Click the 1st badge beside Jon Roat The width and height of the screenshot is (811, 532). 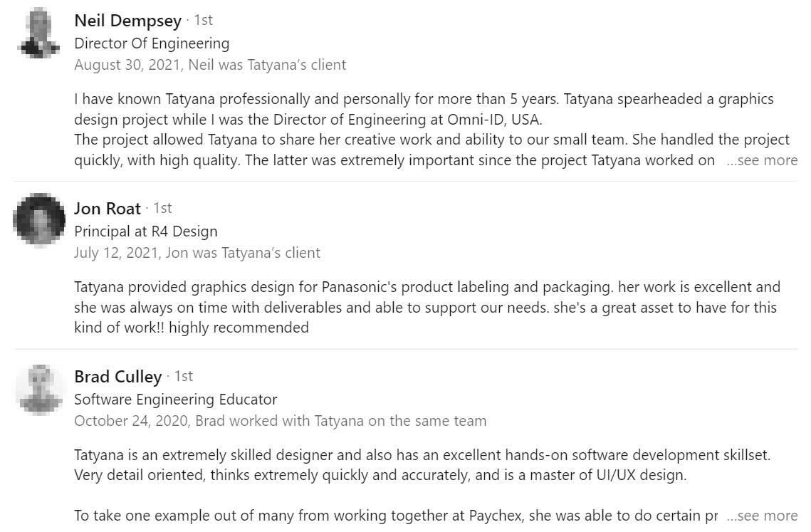(x=162, y=208)
